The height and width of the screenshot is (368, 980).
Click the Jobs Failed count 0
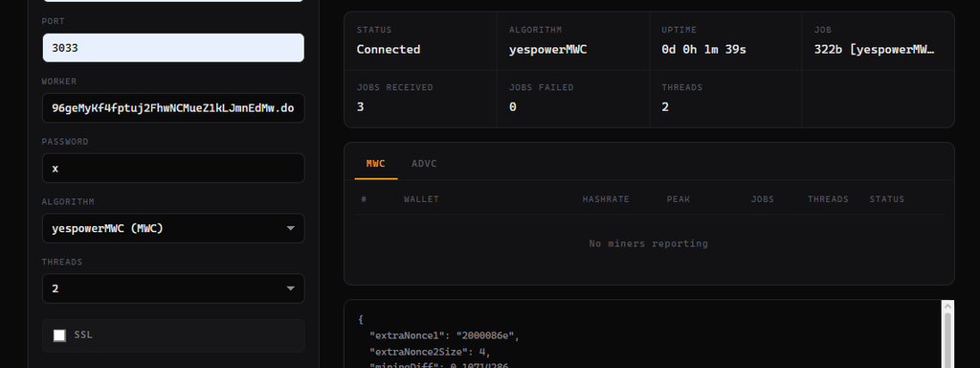pyautogui.click(x=513, y=107)
